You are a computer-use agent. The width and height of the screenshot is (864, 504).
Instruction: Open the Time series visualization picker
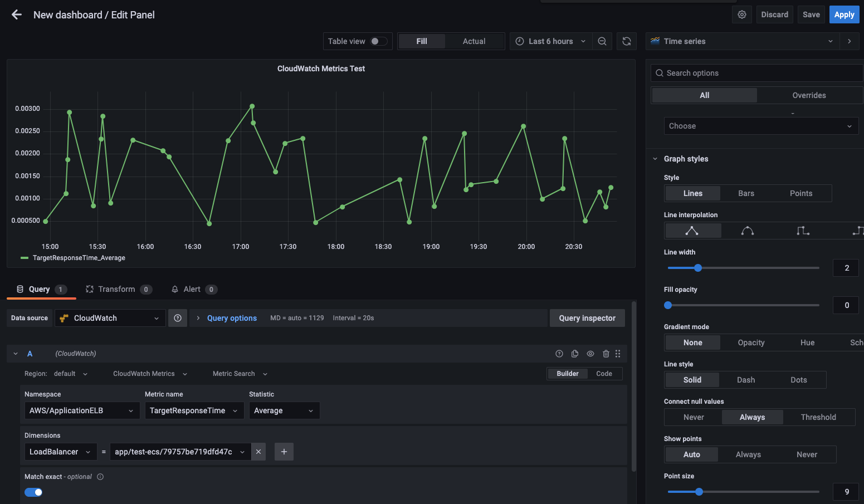coord(743,41)
